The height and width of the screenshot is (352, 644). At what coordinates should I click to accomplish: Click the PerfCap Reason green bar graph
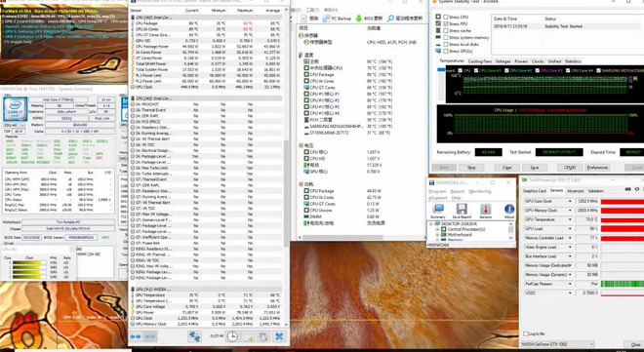(623, 284)
